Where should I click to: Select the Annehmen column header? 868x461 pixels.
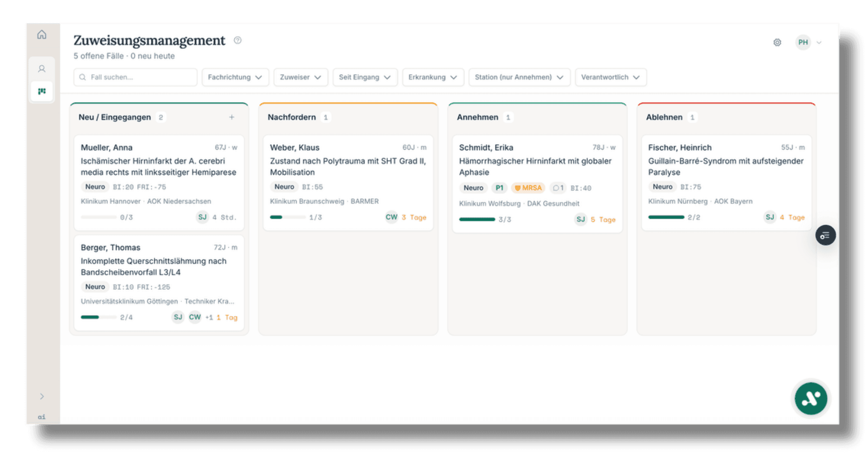tap(477, 117)
